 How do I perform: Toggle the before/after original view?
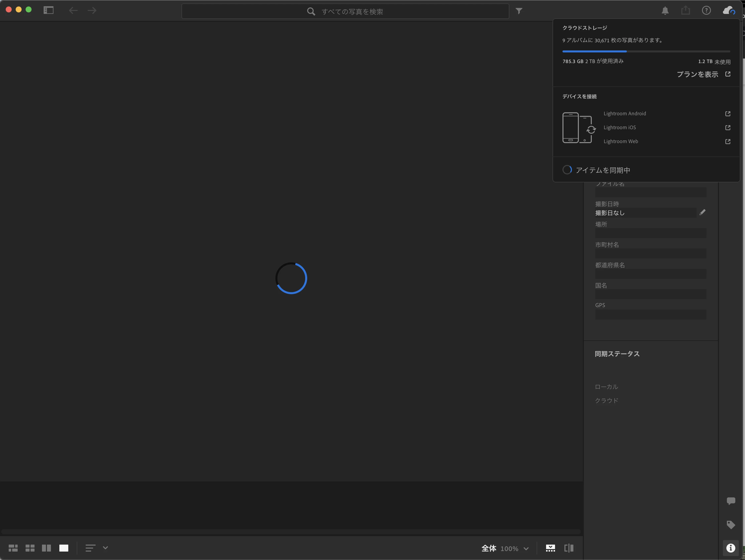point(569,548)
